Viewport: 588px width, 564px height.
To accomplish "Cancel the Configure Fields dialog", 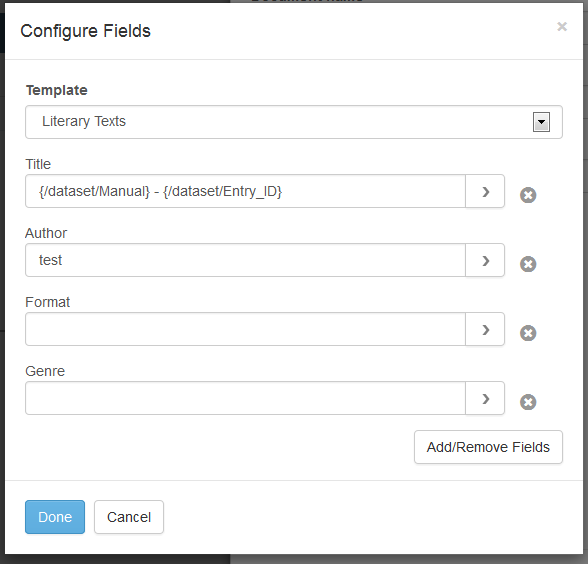I will pyautogui.click(x=129, y=517).
